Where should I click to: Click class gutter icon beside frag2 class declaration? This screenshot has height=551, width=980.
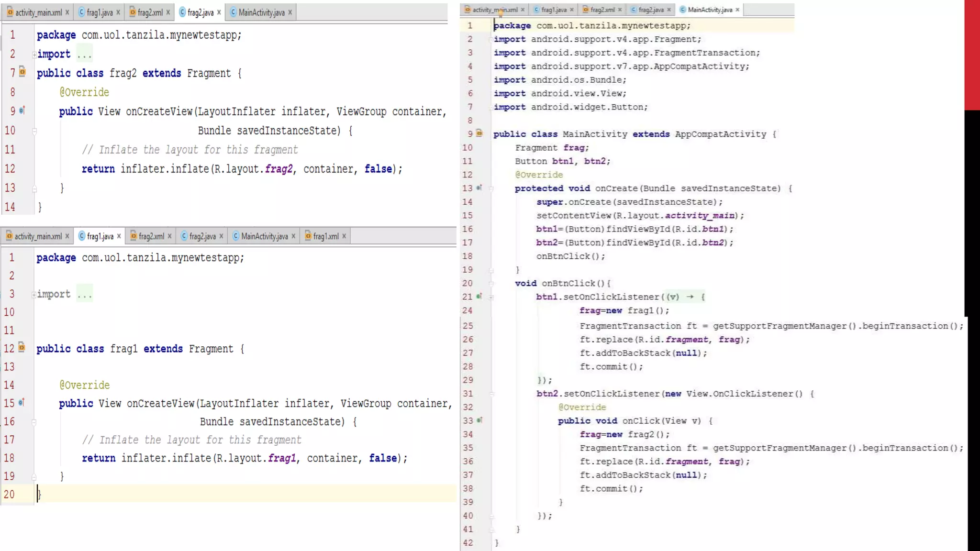22,72
